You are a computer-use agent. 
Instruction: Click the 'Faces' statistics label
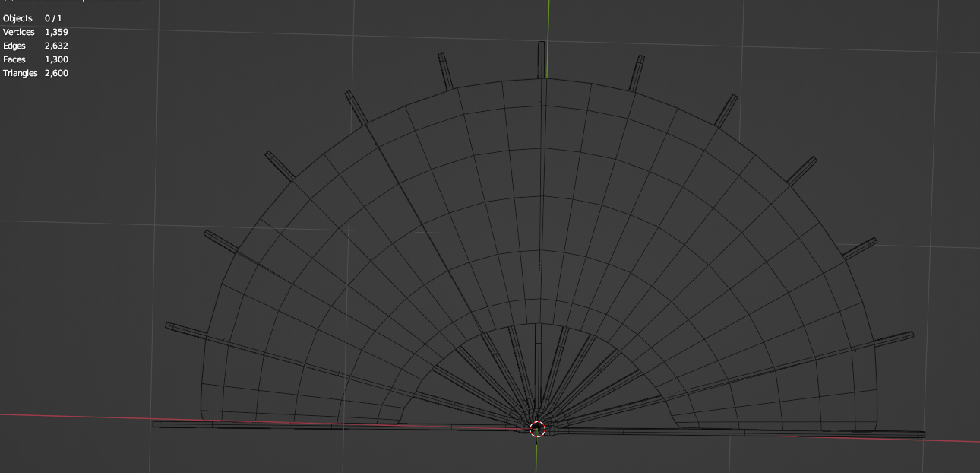pyautogui.click(x=14, y=59)
